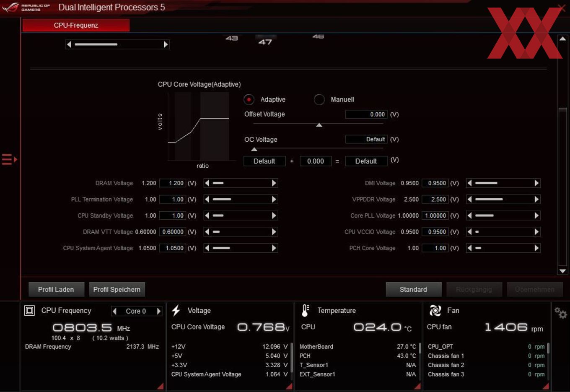Expand the Temperature panel corner triangle
Image resolution: width=570 pixels, height=392 pixels.
click(x=417, y=386)
